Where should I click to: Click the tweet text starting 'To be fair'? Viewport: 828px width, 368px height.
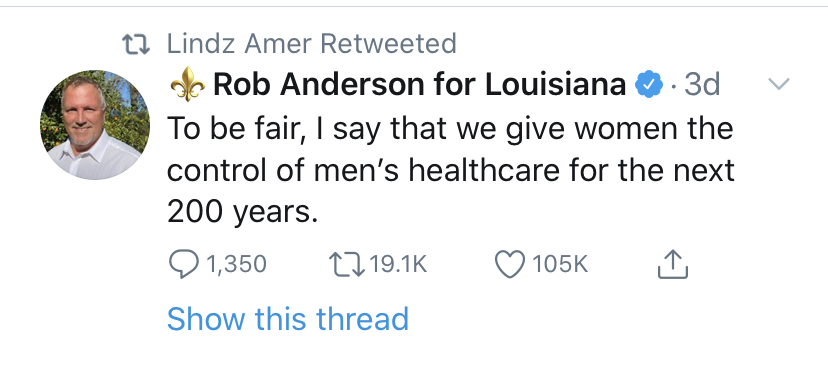coord(450,172)
